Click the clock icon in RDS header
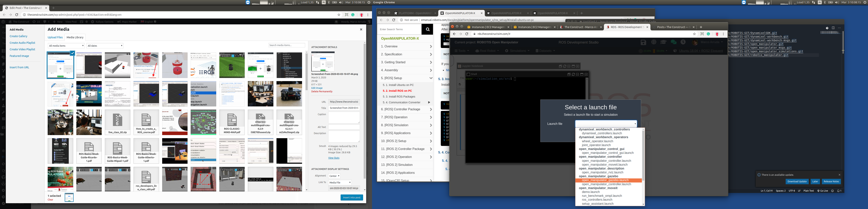868x209 pixels. click(x=683, y=42)
